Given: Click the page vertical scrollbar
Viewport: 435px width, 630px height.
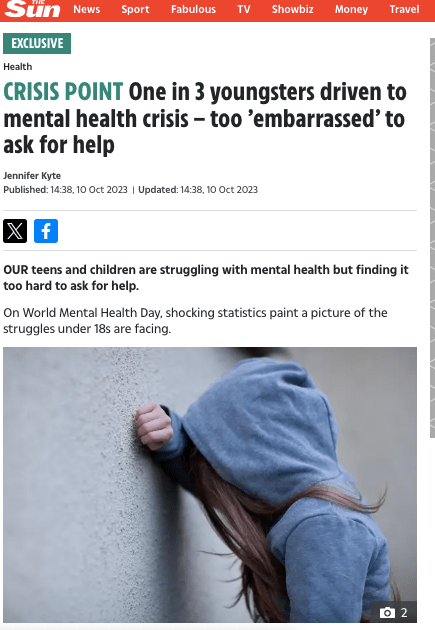Looking at the screenshot, I should pos(432,238).
